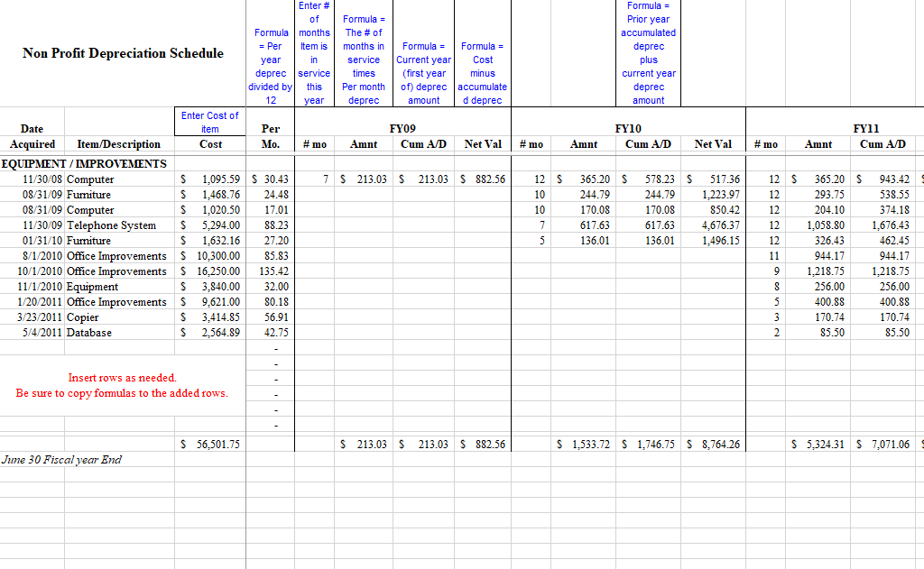This screenshot has height=569, width=924.
Task: Select the per-month value 56.91
Action: point(276,317)
